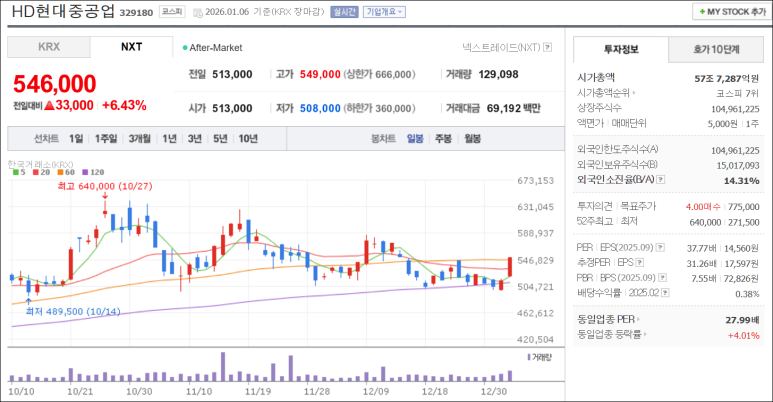Open the 기업개요 dropdown
Screen dimensions: 773x402
385,12
